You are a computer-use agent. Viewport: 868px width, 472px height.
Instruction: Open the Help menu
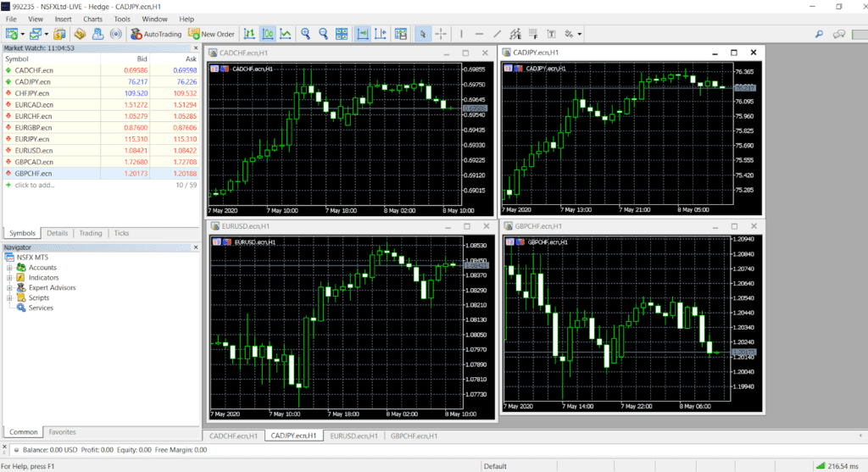pyautogui.click(x=186, y=19)
